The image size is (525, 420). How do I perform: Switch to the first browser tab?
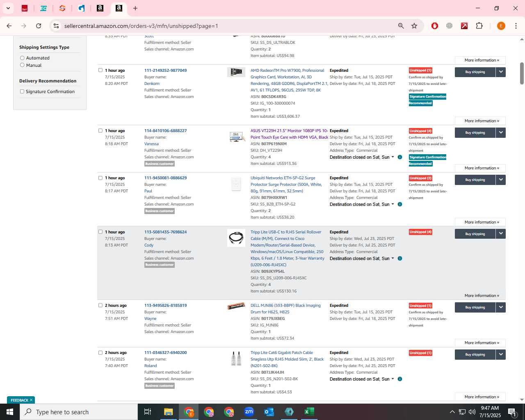(25, 8)
